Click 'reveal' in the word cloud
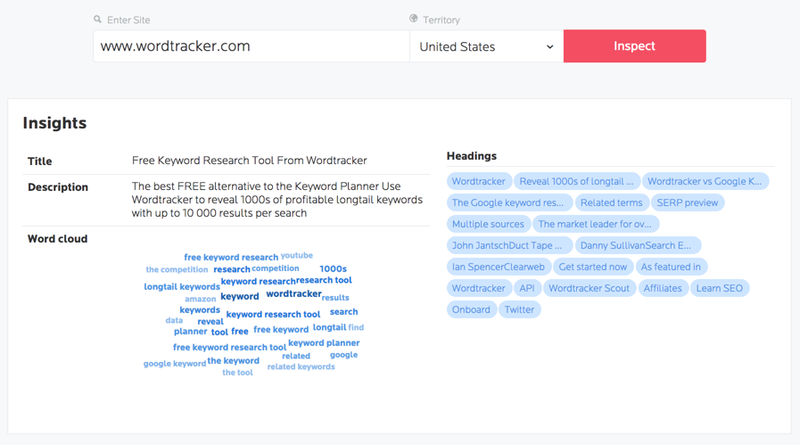800x445 pixels. [210, 322]
